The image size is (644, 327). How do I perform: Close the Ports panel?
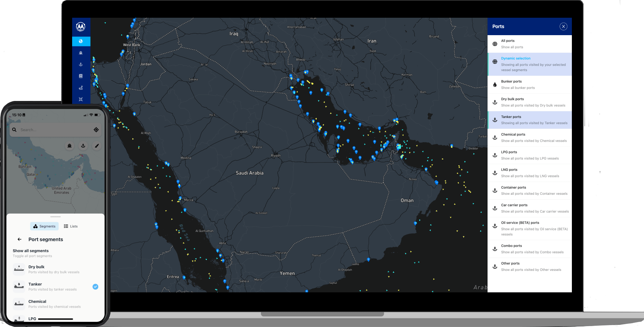563,26
